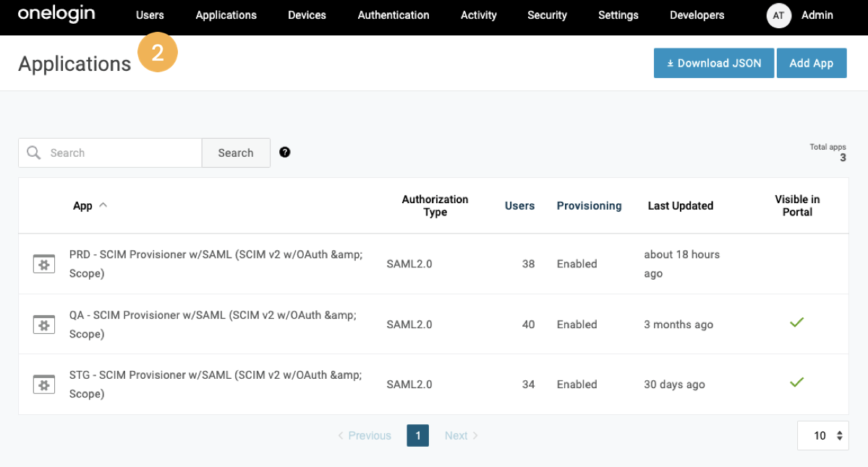Image resolution: width=868 pixels, height=467 pixels.
Task: Click the QA row visible-in-portal checkmark
Action: click(x=797, y=322)
